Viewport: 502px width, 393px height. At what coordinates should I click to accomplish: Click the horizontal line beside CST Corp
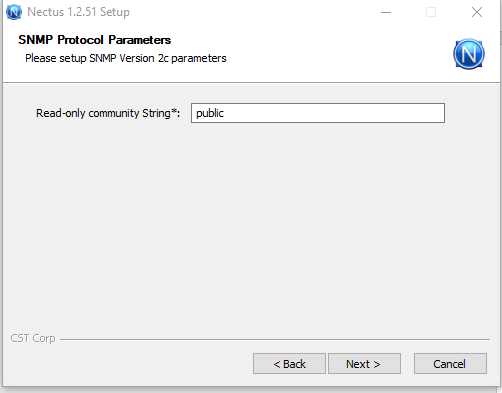275,339
